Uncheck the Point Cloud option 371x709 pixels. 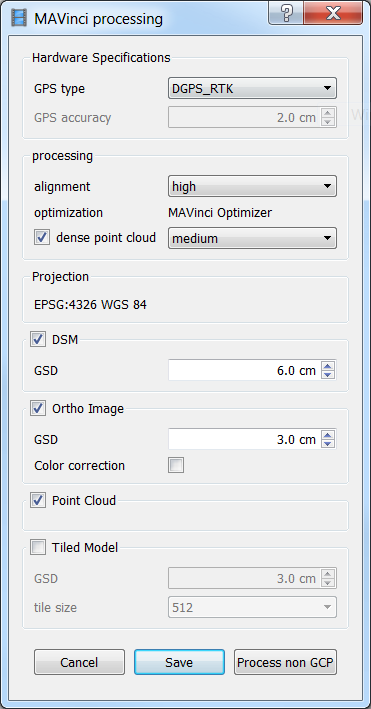pos(38,500)
